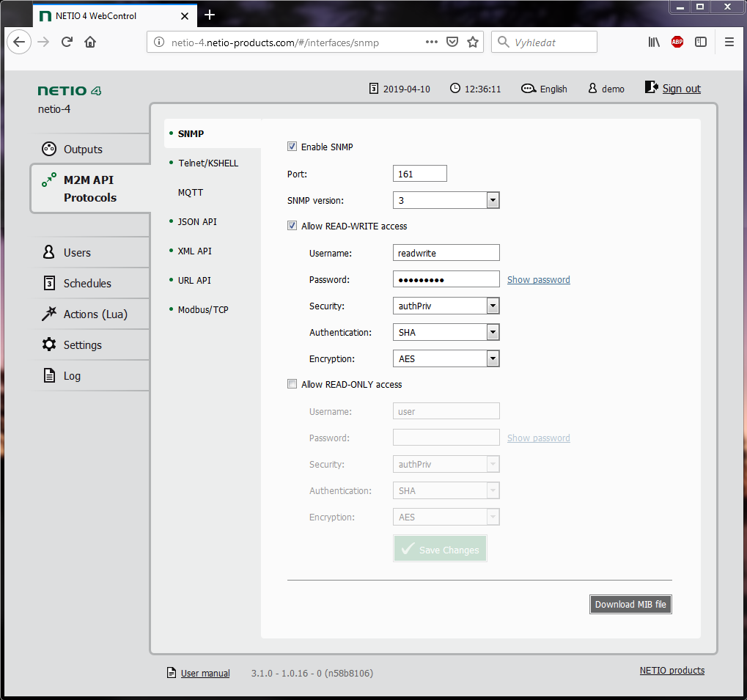Image resolution: width=747 pixels, height=700 pixels.
Task: Open the Schedules calendar icon
Action: [49, 283]
